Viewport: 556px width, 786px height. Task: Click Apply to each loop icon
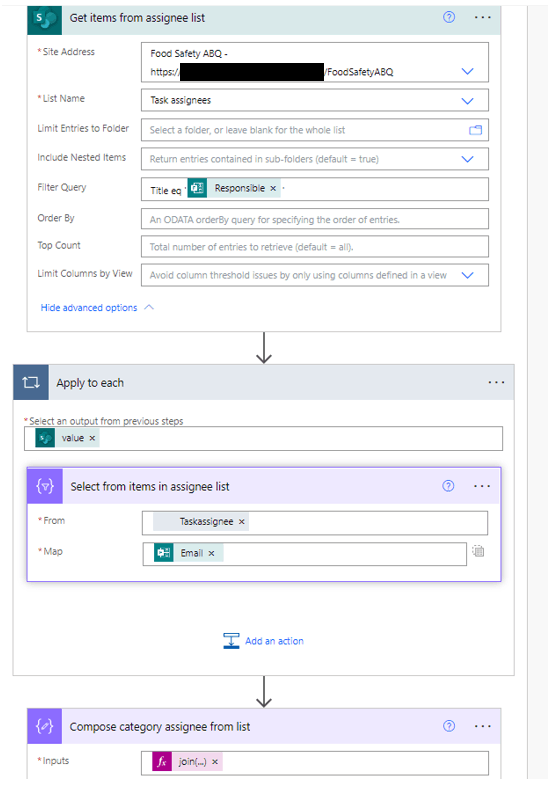pyautogui.click(x=31, y=382)
